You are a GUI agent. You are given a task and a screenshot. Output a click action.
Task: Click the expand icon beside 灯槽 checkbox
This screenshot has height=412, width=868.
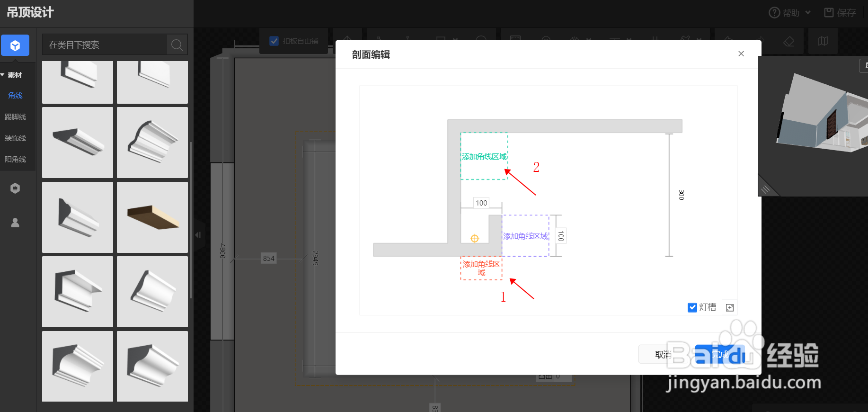pos(730,308)
